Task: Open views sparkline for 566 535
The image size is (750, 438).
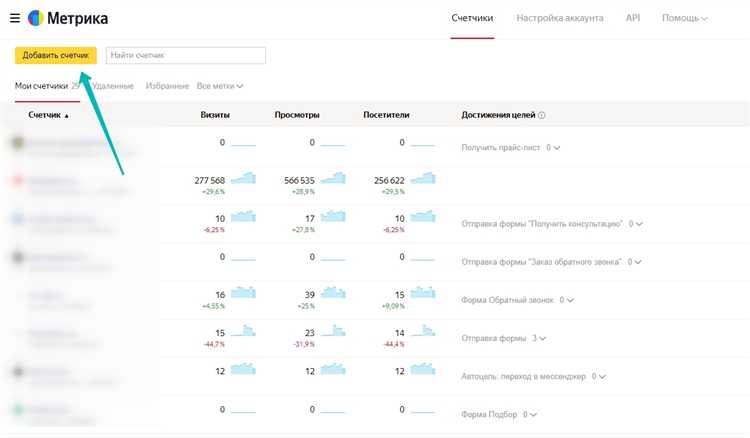Action: (x=333, y=178)
